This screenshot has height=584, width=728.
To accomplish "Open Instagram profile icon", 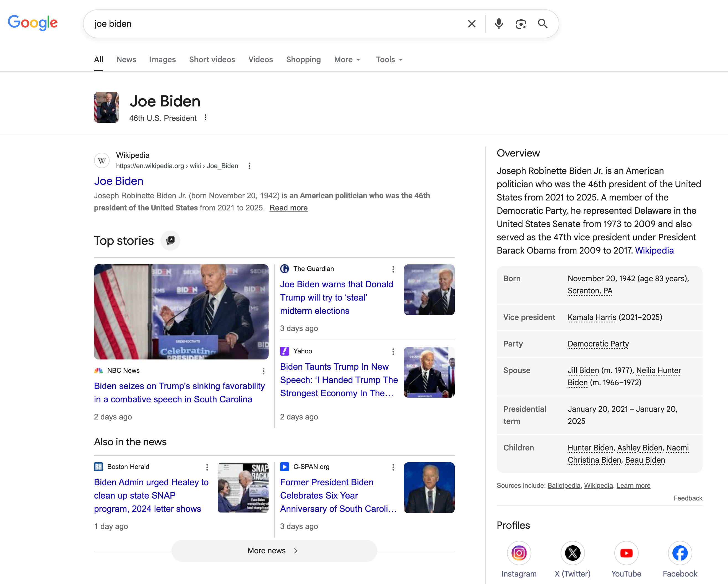I will (519, 553).
